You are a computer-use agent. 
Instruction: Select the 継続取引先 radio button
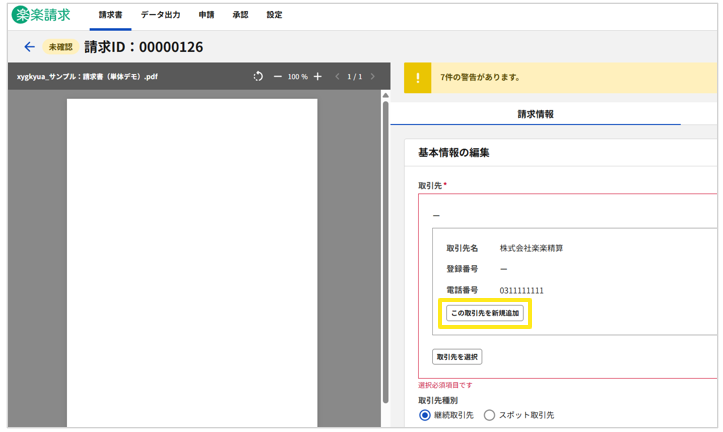[425, 415]
